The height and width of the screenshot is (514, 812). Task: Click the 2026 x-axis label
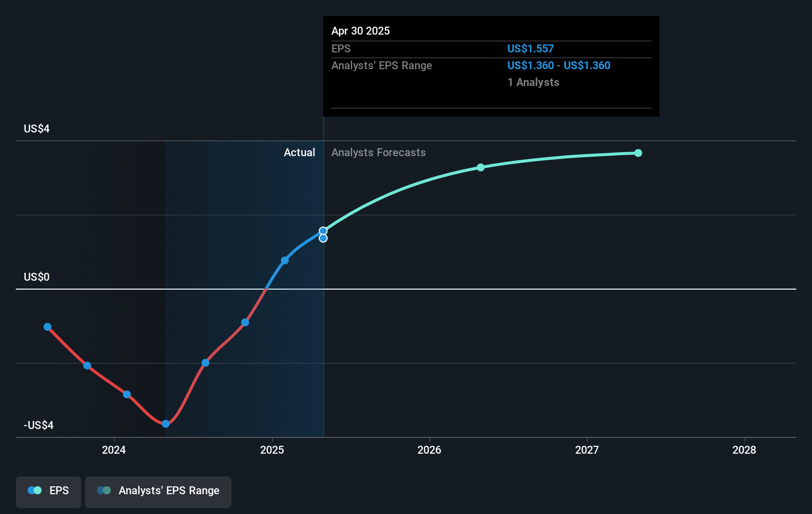click(x=429, y=450)
